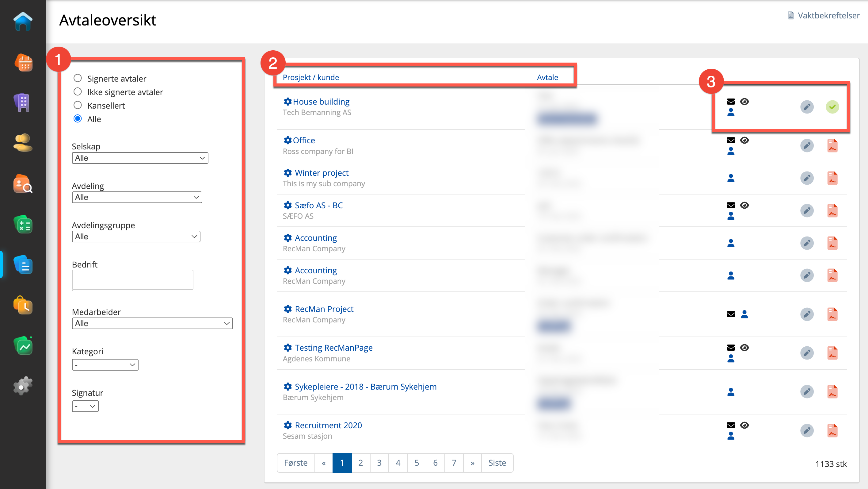
Task: Click envelope icon on RecMan Project row
Action: tap(730, 314)
